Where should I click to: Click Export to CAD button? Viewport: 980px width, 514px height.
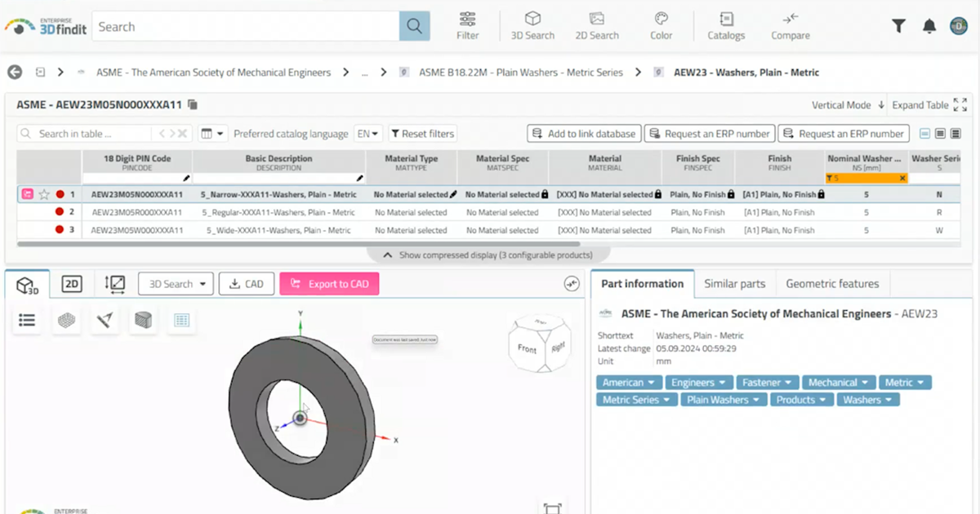(329, 284)
